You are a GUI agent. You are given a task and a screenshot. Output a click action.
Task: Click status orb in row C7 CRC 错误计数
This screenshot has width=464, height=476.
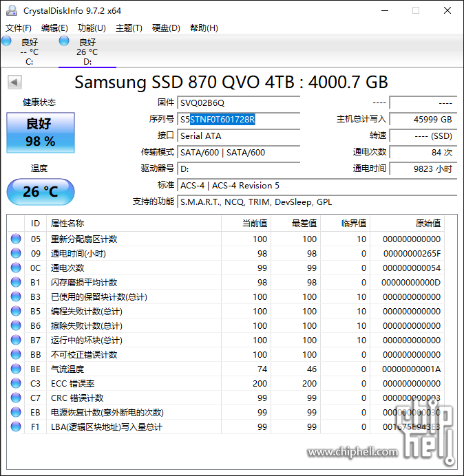(x=16, y=398)
